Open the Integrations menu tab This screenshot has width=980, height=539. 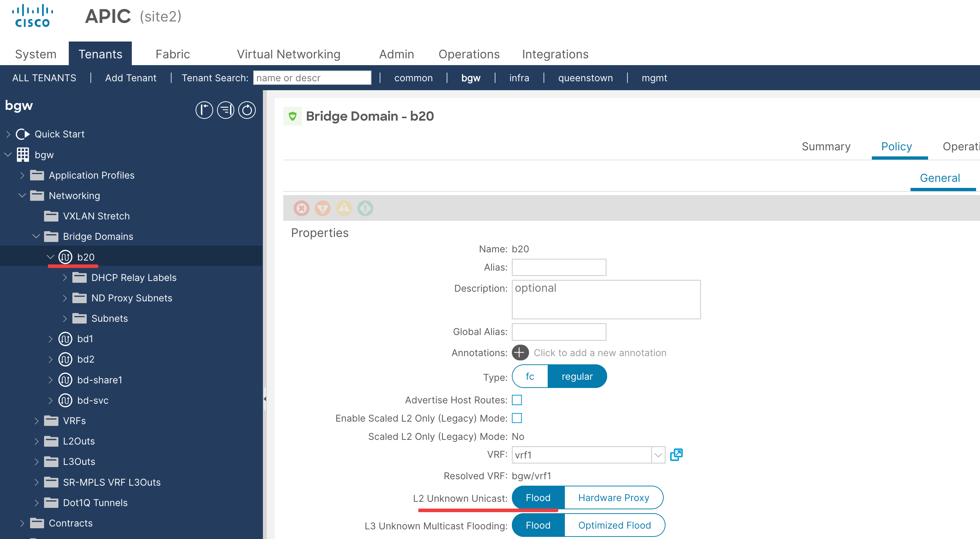pyautogui.click(x=555, y=54)
